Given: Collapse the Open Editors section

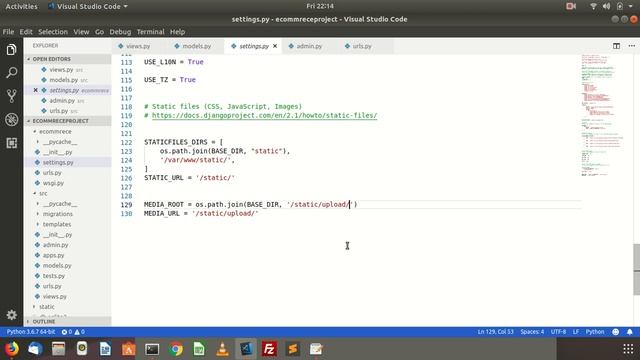Looking at the screenshot, I should point(67,59).
